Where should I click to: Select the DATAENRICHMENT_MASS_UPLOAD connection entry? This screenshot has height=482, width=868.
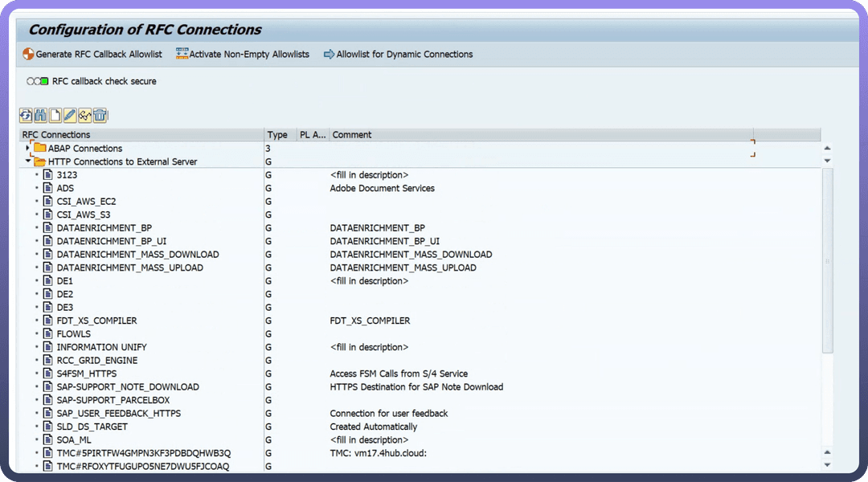[129, 268]
